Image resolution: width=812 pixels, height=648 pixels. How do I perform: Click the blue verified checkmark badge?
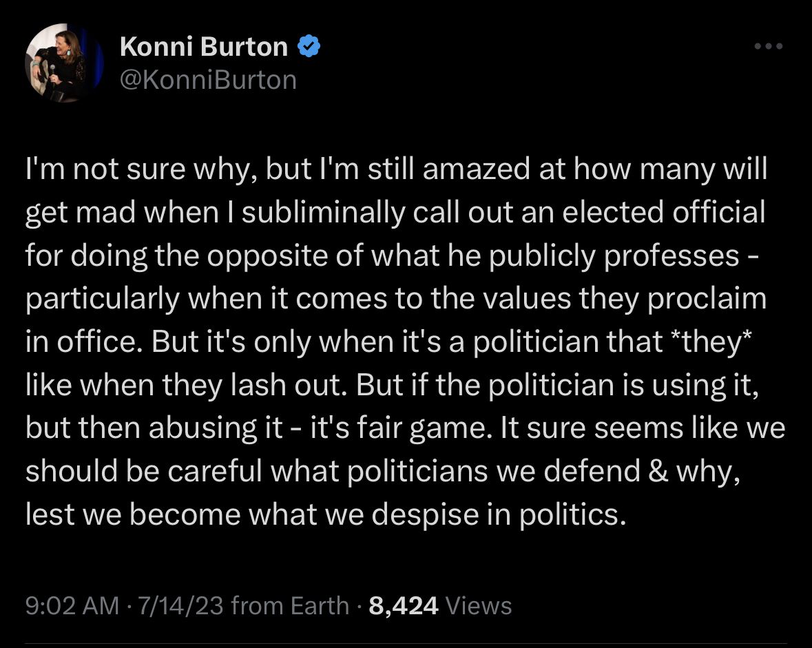[308, 47]
